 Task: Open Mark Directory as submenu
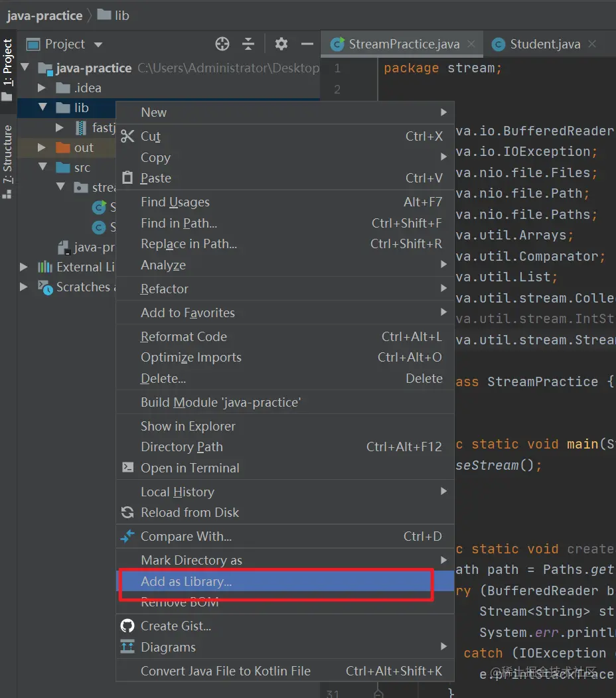(285, 560)
